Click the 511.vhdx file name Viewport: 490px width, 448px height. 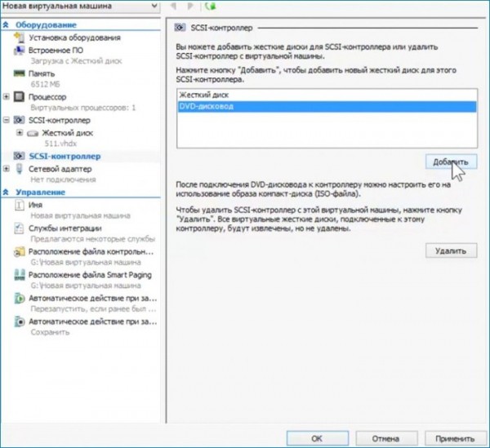[60, 144]
